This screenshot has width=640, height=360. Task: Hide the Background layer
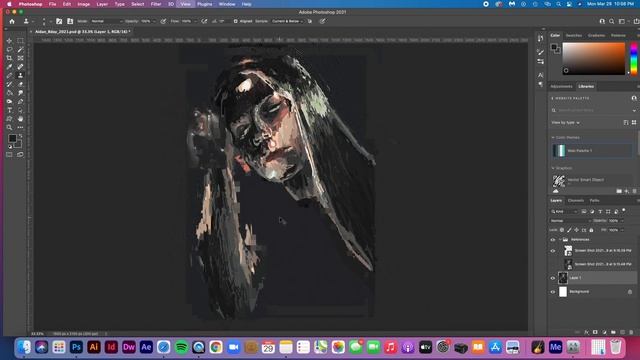click(x=553, y=292)
